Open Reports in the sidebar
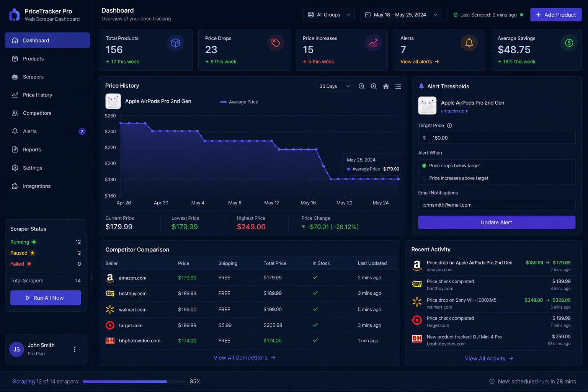588x392 pixels. (47, 150)
